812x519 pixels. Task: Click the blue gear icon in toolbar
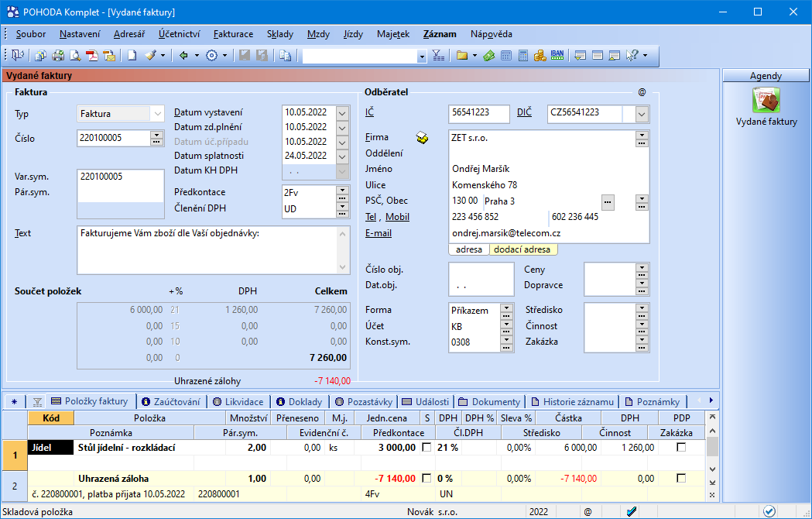click(211, 56)
